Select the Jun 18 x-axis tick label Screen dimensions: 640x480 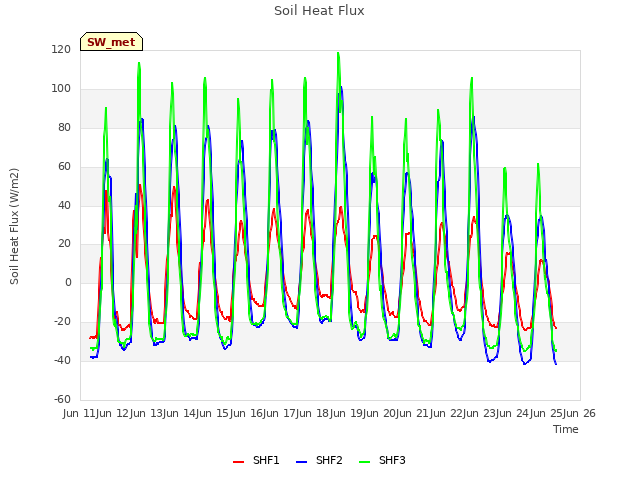[314, 413]
